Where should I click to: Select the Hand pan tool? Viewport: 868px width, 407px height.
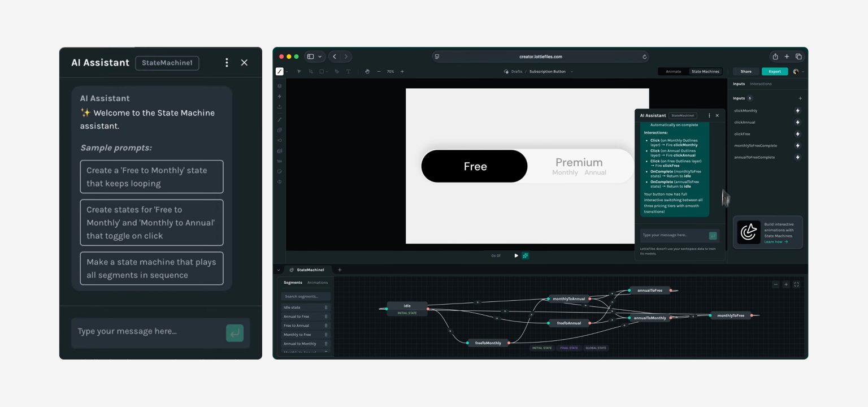[367, 72]
